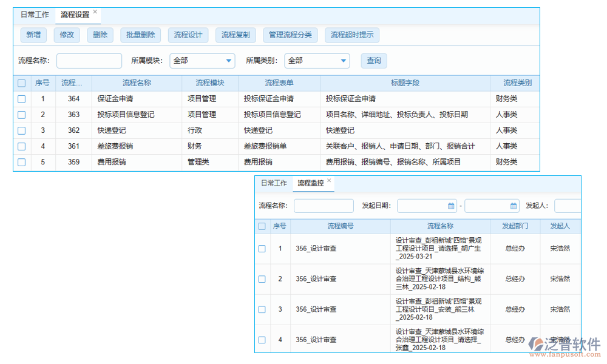Click 流程复制 to copy a flow
This screenshot has height=364, width=607.
click(236, 35)
